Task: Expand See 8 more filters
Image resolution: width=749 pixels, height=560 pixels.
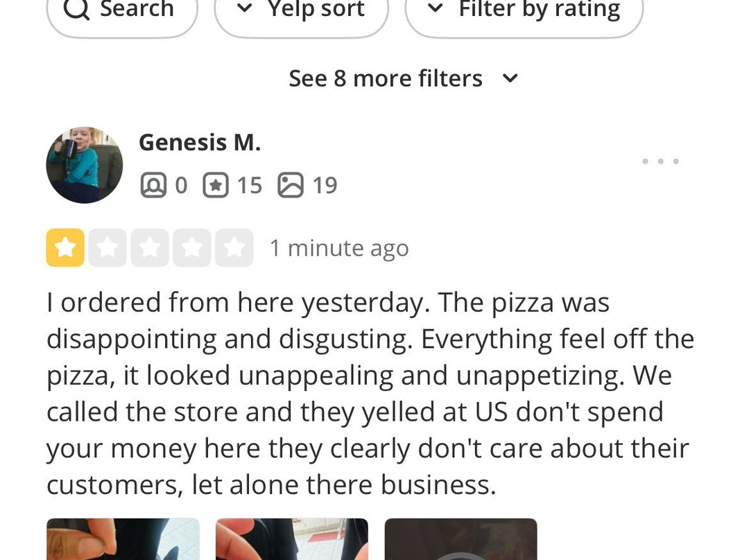Action: 403,78
